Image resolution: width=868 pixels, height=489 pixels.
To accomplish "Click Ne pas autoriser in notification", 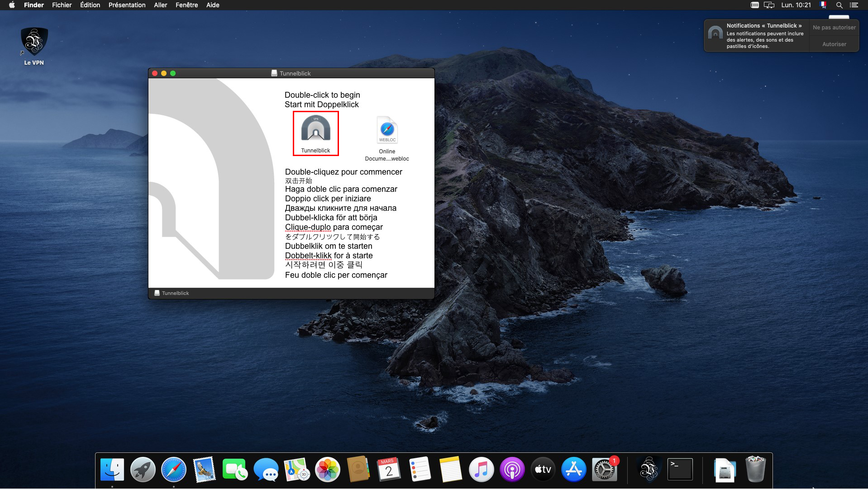I will (x=834, y=28).
